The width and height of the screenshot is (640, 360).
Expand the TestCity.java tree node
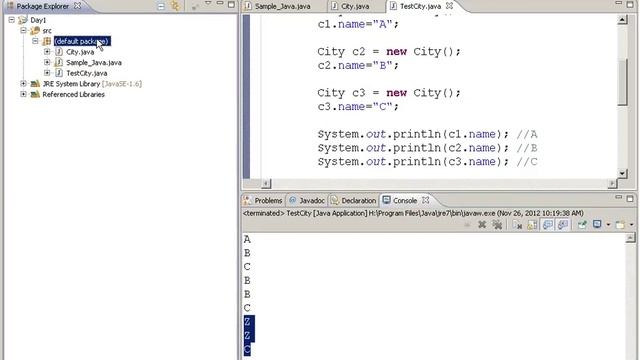[47, 73]
